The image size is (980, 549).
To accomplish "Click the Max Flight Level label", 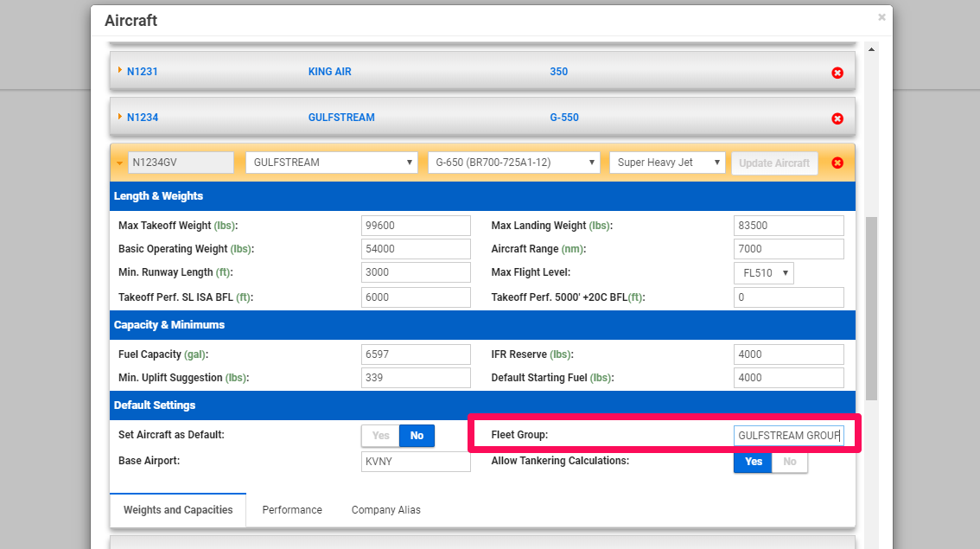I will 531,272.
